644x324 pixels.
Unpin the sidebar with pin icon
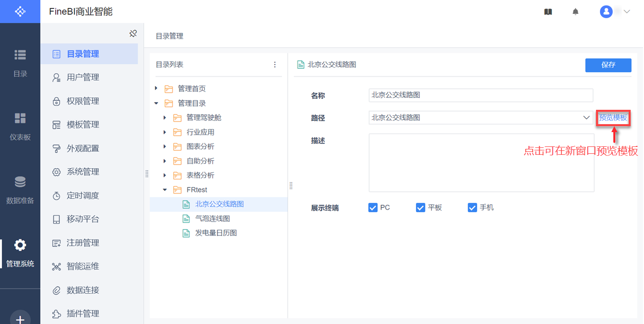tap(133, 34)
